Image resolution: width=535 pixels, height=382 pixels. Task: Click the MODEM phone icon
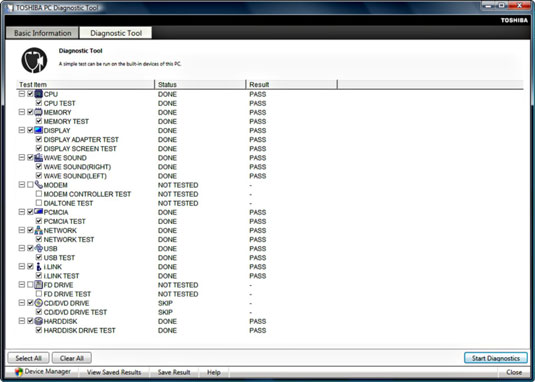coord(39,185)
